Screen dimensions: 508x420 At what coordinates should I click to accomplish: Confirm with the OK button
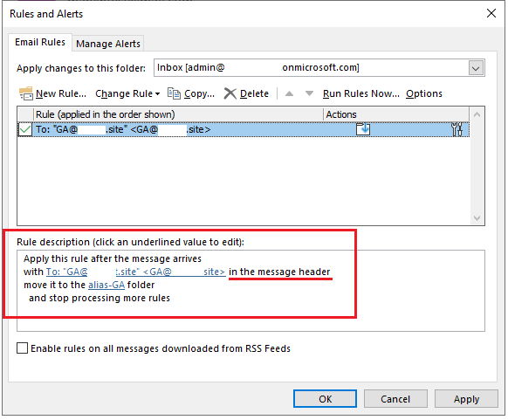point(325,399)
